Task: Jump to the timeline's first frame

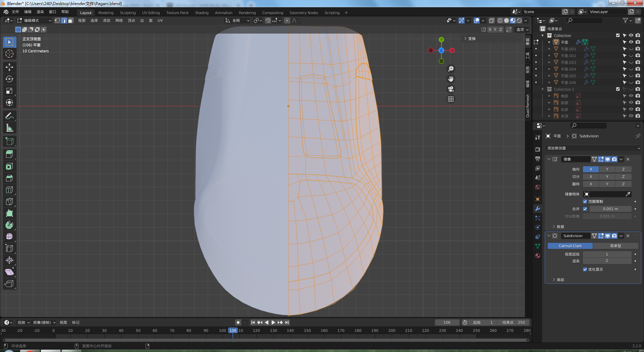Action: point(253,322)
